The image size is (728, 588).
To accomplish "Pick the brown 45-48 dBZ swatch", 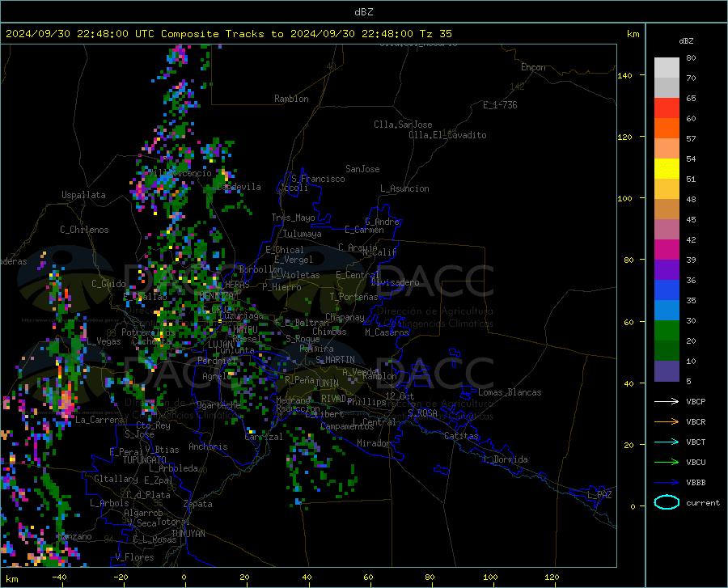I will click(x=667, y=209).
